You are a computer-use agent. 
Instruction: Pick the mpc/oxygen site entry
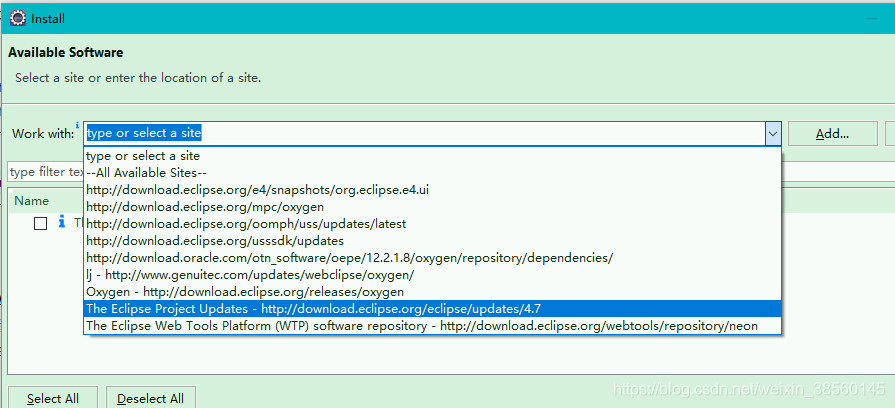pyautogui.click(x=433, y=207)
